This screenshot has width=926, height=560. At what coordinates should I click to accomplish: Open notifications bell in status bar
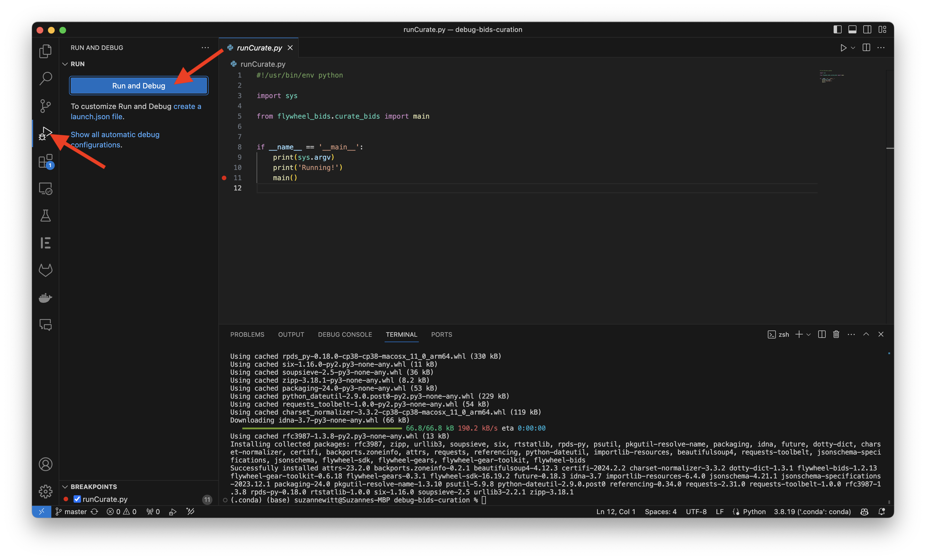coord(882,512)
